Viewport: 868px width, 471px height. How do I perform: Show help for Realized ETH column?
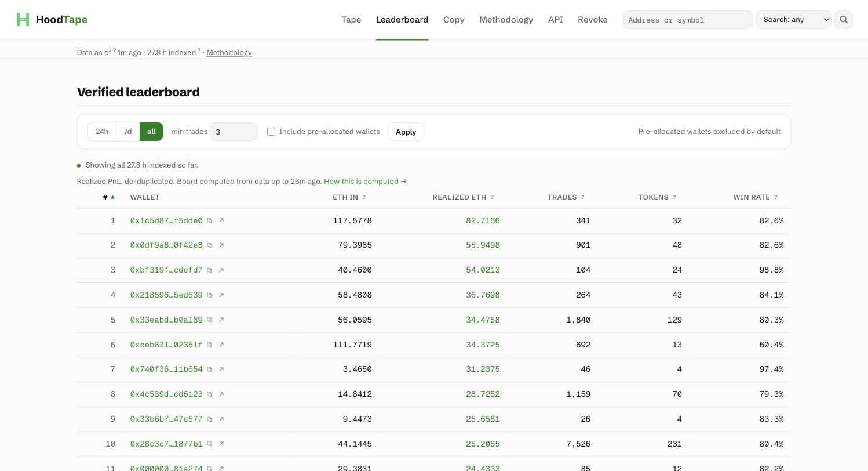492,197
